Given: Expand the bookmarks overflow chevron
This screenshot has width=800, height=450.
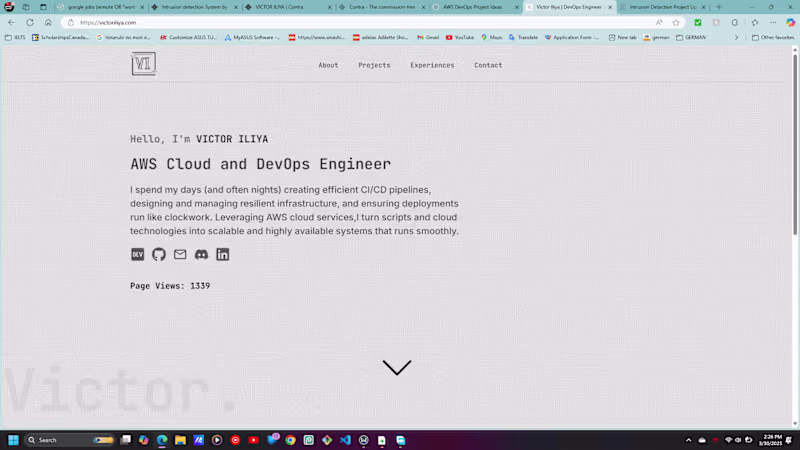Looking at the screenshot, I should [736, 37].
